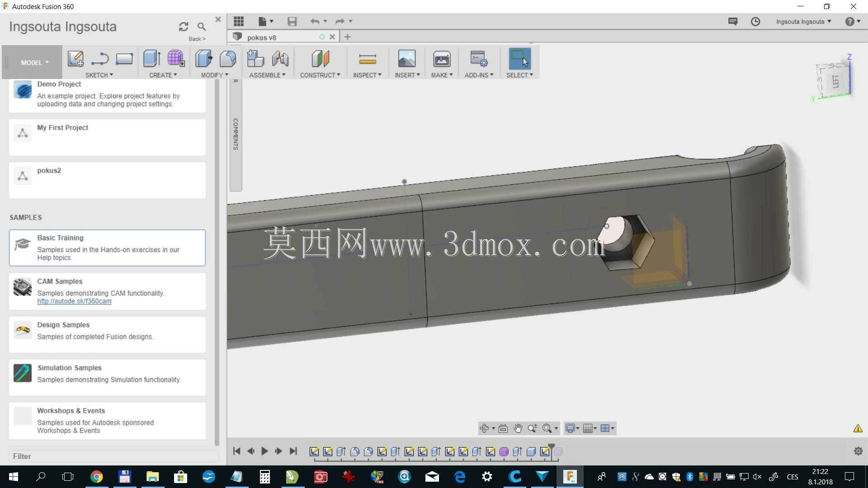Select the Fillet tool icon

(228, 59)
